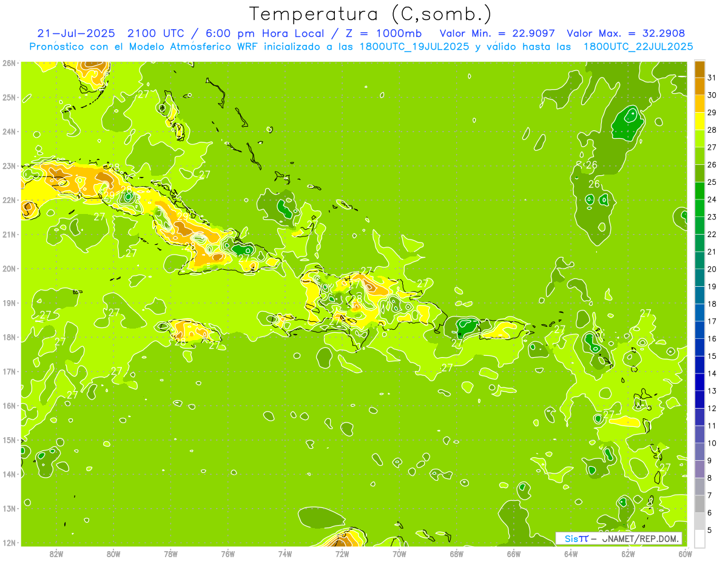Click 'Valor Max. = 32.2908' text
Viewport: 728px width, 562px height.
(626, 33)
